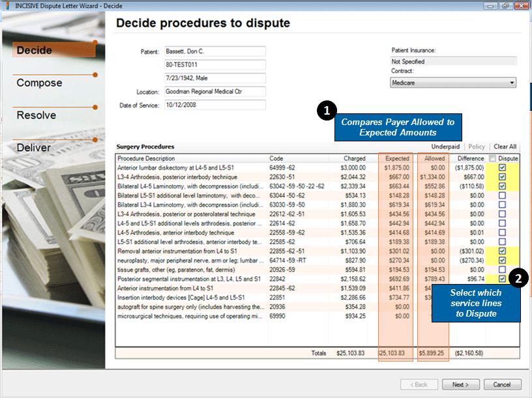Click the Next button
Screen dimensions: 532x398
click(x=461, y=384)
